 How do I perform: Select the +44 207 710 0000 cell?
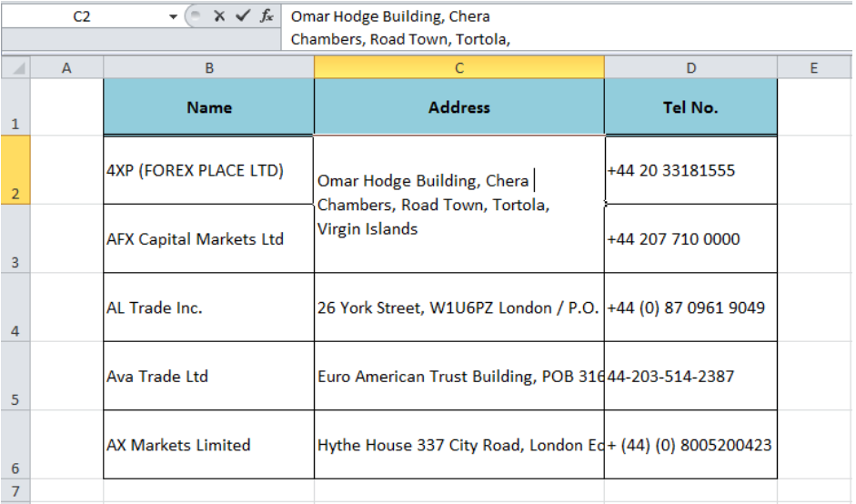point(690,238)
